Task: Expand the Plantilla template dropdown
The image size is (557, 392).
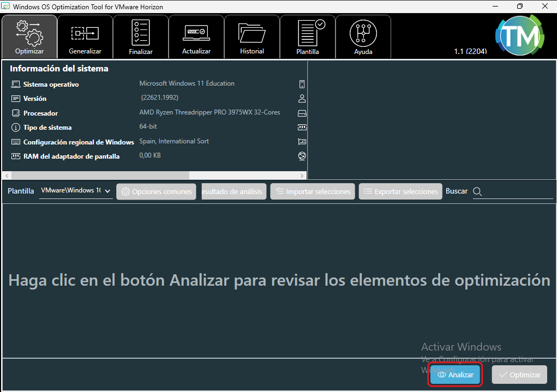Action: coord(76,191)
